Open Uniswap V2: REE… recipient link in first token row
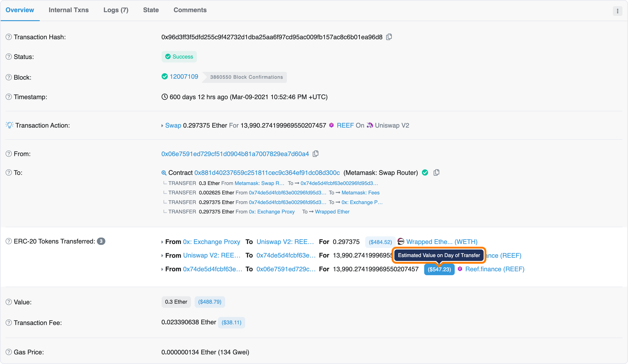Viewport: 628px width, 364px height. click(x=285, y=242)
